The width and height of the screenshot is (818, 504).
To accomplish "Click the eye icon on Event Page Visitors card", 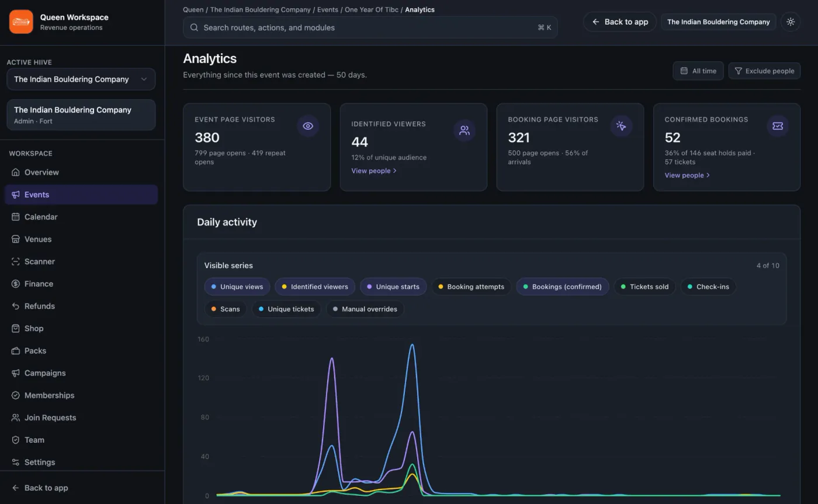I will tap(308, 126).
